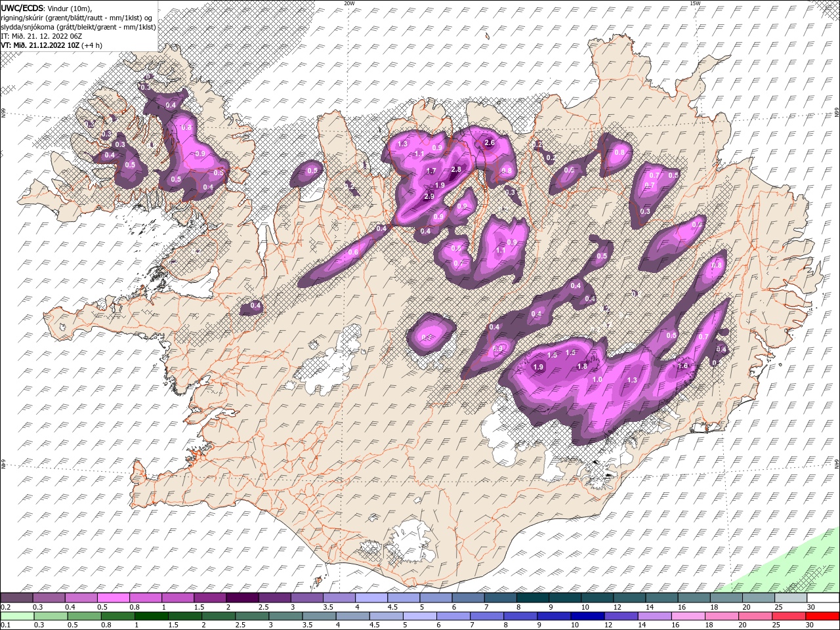Select the 'IT: Mið. 21. 12. 2022 06Z' line
The height and width of the screenshot is (630, 840).
click(41, 36)
